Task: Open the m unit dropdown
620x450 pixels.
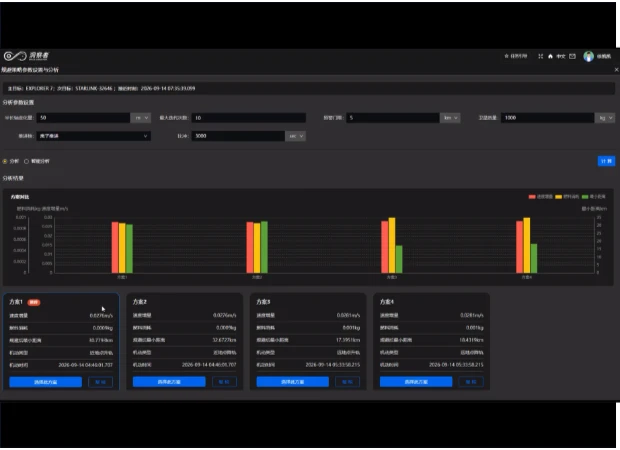Action: click(x=141, y=117)
